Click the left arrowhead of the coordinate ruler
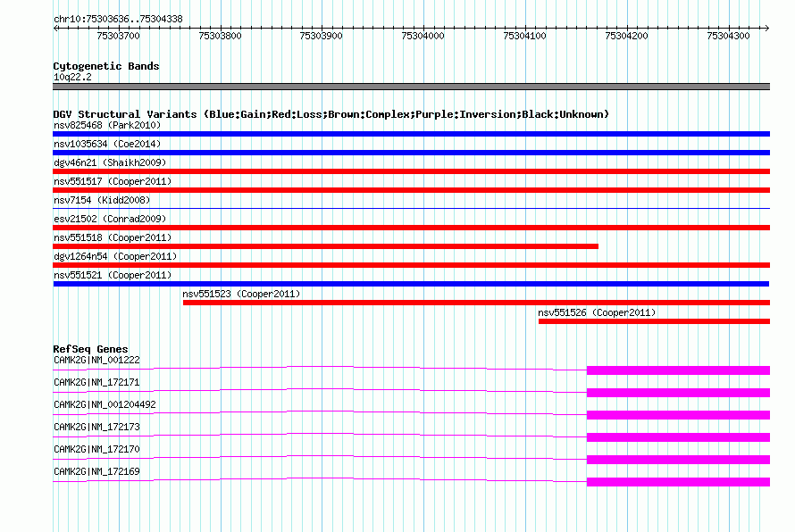The height and width of the screenshot is (532, 795). (55, 29)
